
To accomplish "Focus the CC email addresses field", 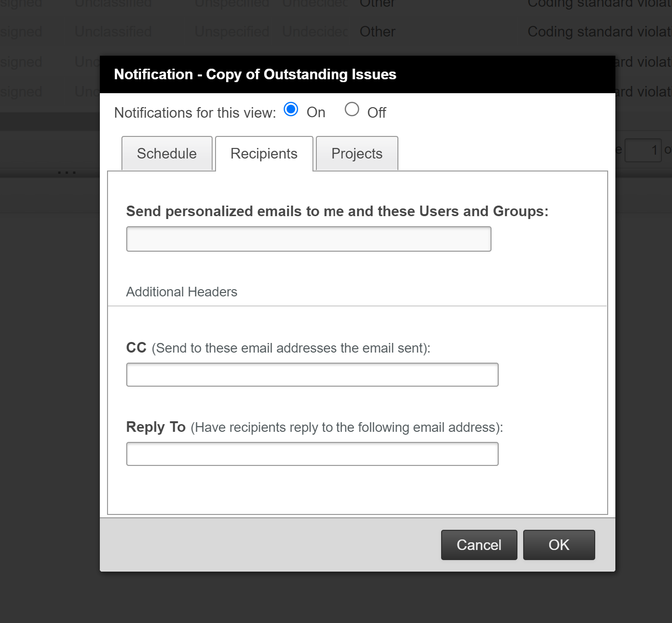I will click(312, 374).
